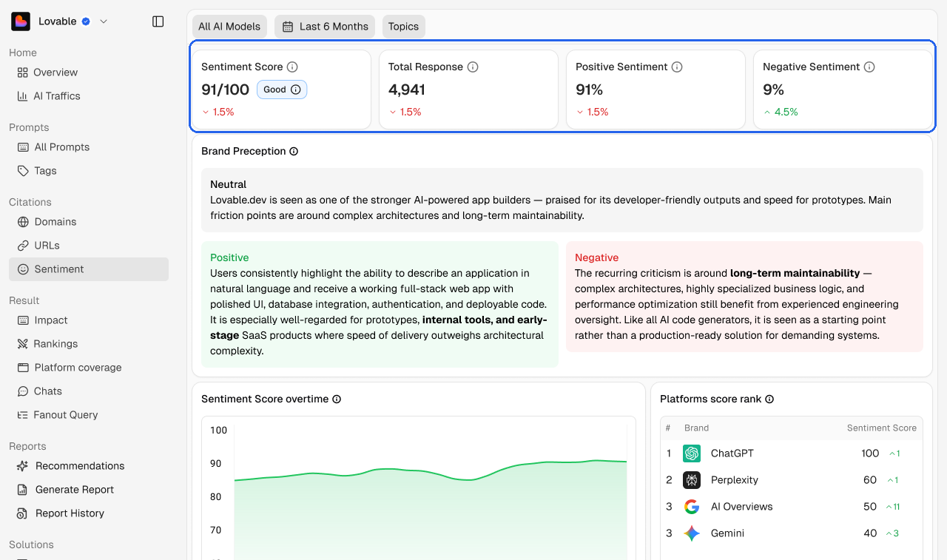Click the Perplexity logo in the rank table

692,480
